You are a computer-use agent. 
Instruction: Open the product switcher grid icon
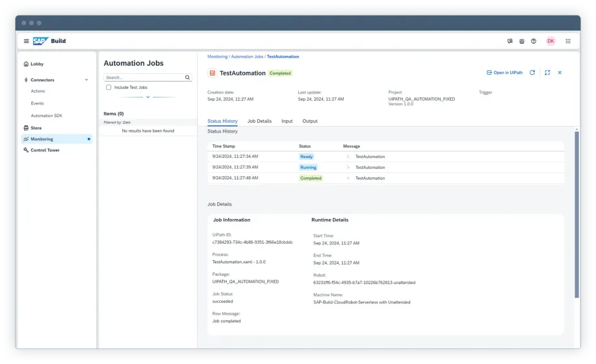click(568, 41)
